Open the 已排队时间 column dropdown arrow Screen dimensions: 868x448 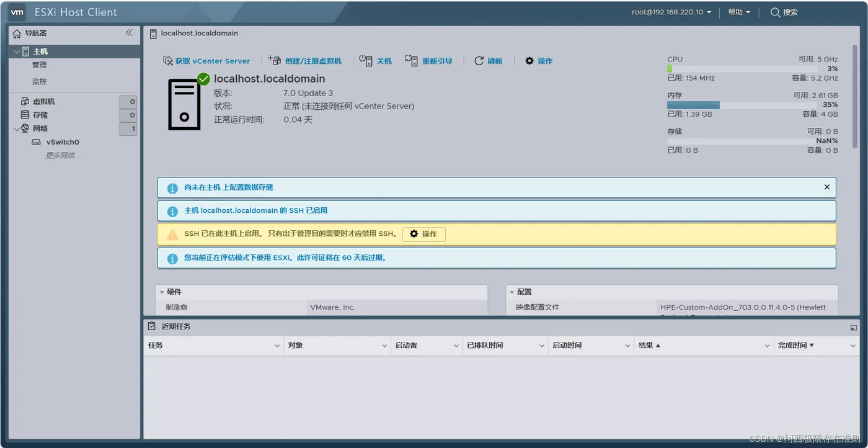(542, 346)
